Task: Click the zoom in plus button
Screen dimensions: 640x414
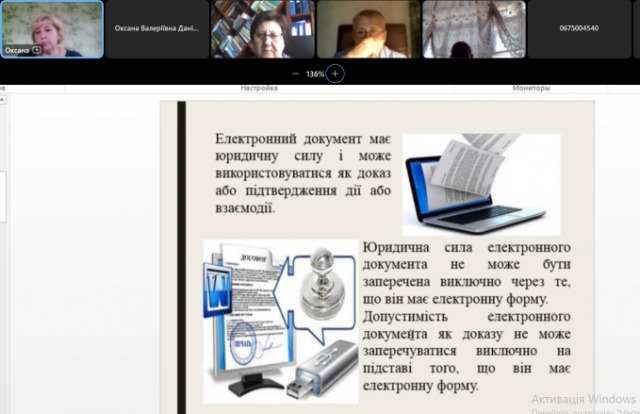Action: 335,73
